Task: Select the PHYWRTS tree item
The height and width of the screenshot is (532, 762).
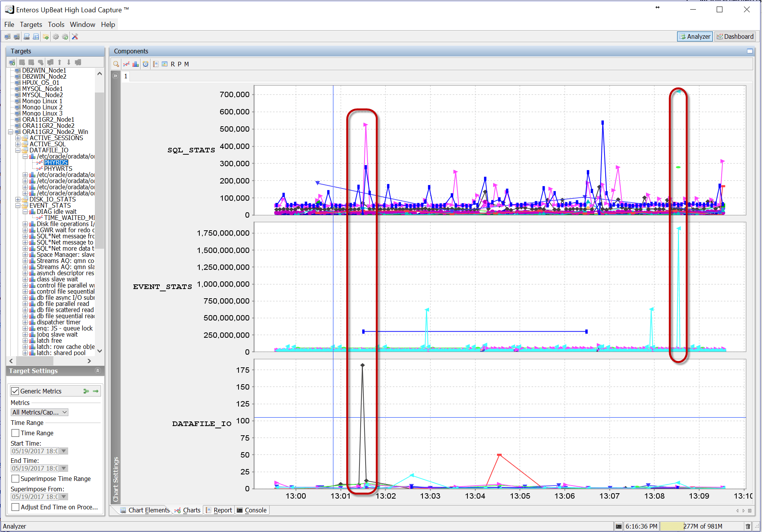Action: (58, 169)
